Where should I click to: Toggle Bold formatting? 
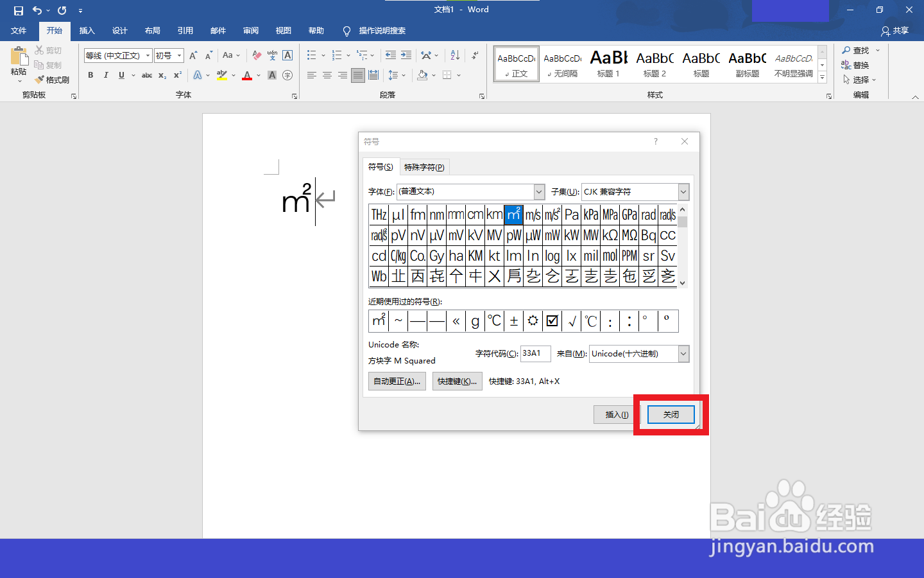(90, 75)
